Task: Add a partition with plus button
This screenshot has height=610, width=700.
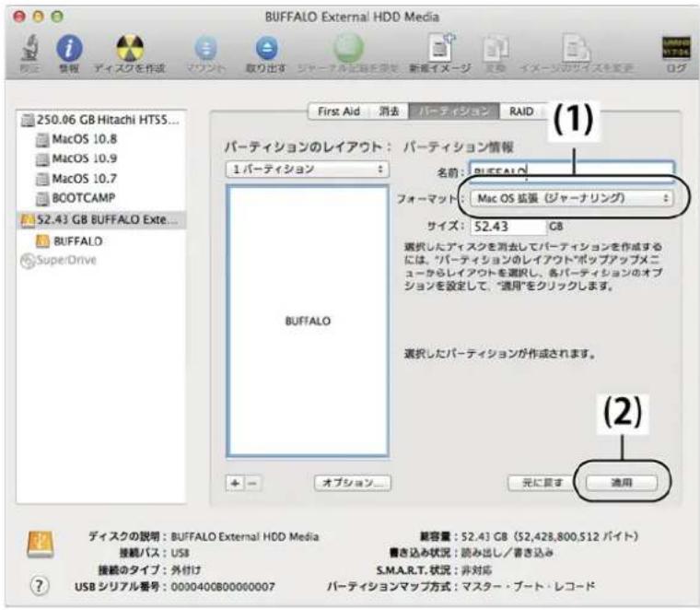Action: click(x=235, y=483)
